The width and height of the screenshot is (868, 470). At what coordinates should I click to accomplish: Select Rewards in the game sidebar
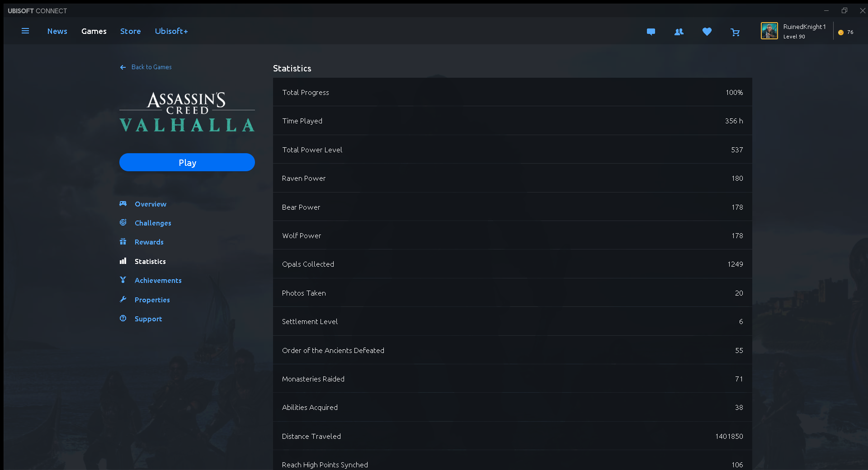point(149,242)
